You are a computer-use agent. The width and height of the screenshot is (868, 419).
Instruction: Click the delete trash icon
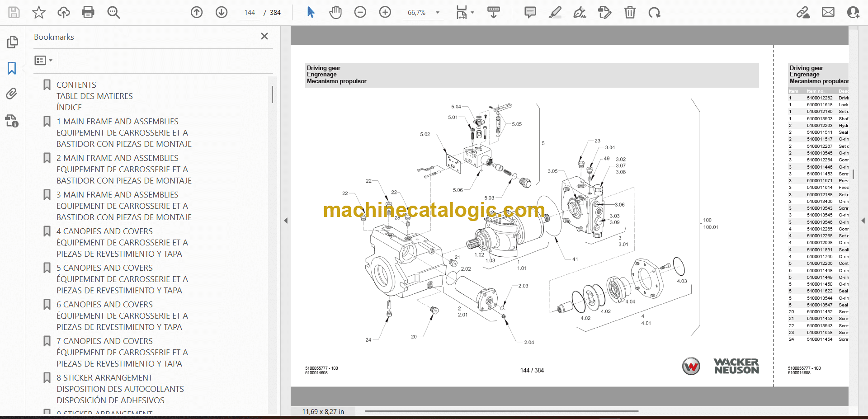(x=630, y=12)
